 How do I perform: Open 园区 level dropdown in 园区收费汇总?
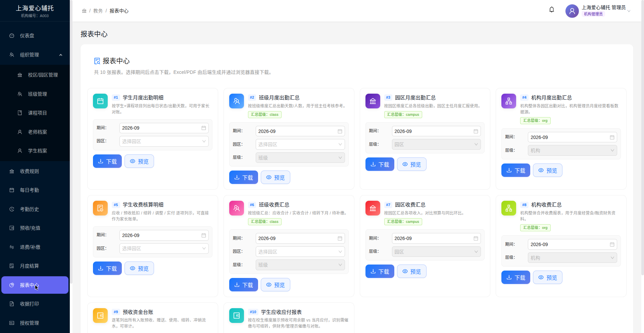coord(436,252)
